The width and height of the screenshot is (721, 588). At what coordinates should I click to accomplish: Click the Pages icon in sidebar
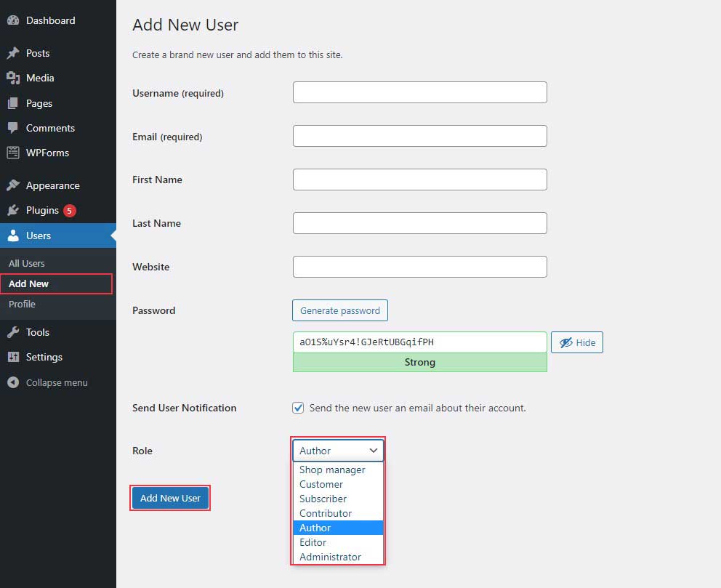pyautogui.click(x=13, y=103)
